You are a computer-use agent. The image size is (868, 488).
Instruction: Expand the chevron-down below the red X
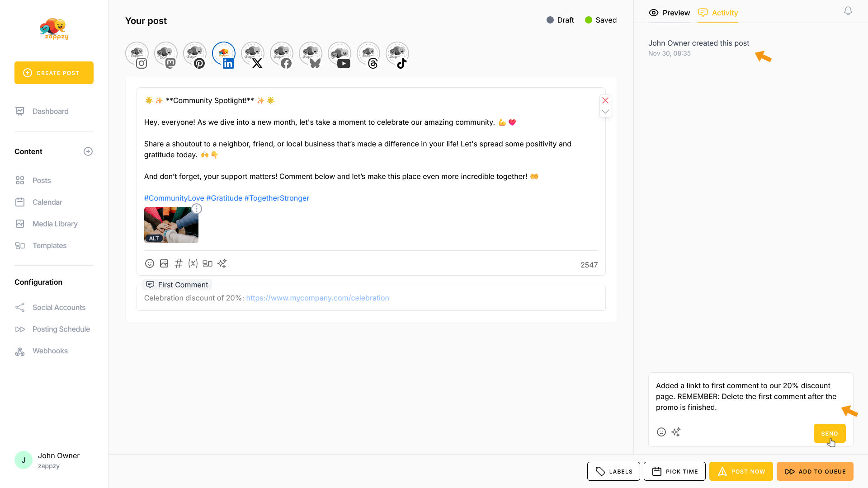[x=605, y=112]
